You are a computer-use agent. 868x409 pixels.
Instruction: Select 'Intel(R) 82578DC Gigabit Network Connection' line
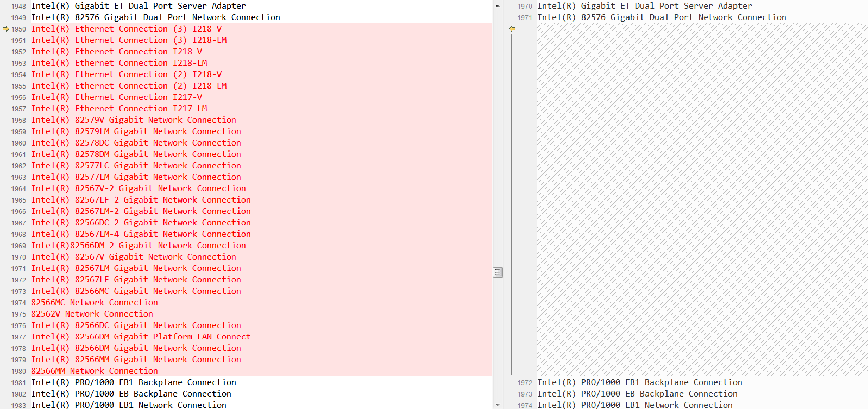click(x=136, y=143)
